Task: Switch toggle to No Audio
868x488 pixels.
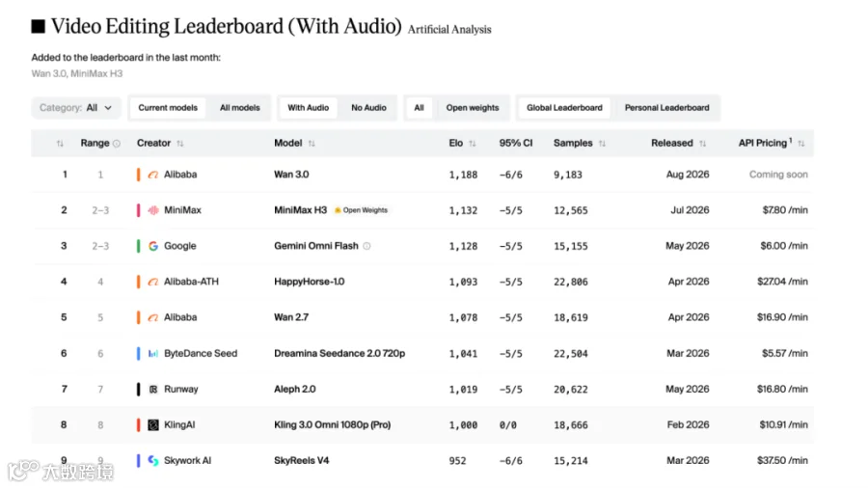Action: [368, 108]
